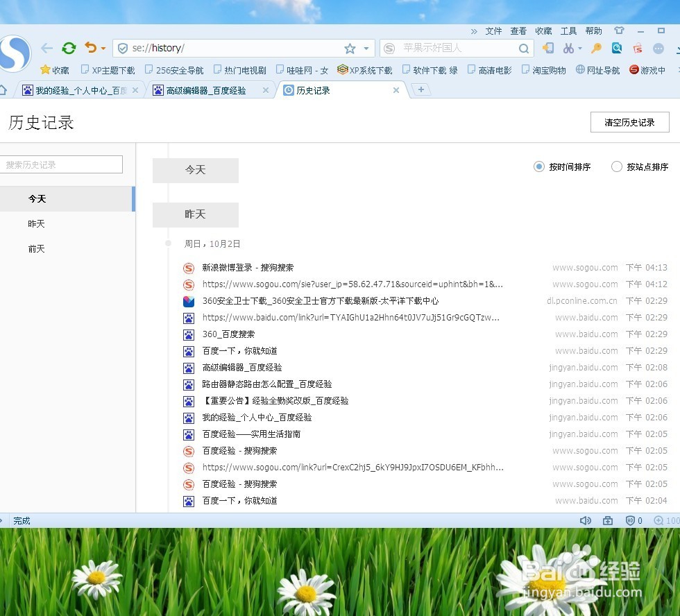Collapse the 今天 section header
Image resolution: width=680 pixels, height=616 pixels.
[196, 170]
